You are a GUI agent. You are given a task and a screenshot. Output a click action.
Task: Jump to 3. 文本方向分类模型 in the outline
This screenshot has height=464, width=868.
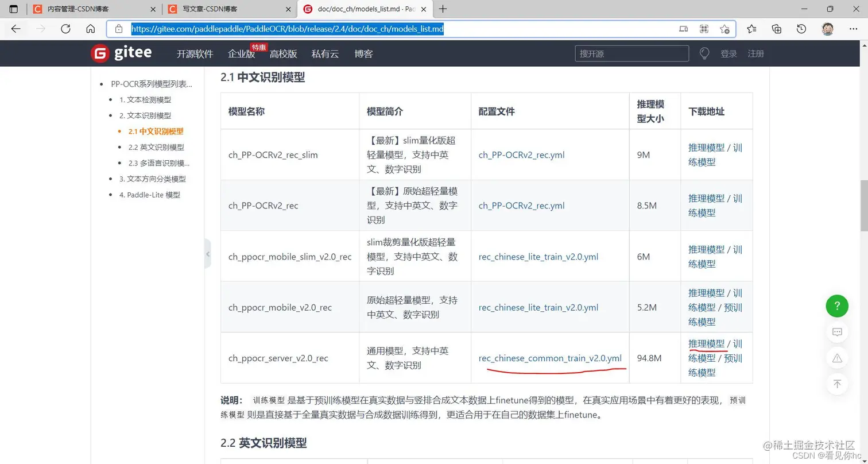[153, 179]
